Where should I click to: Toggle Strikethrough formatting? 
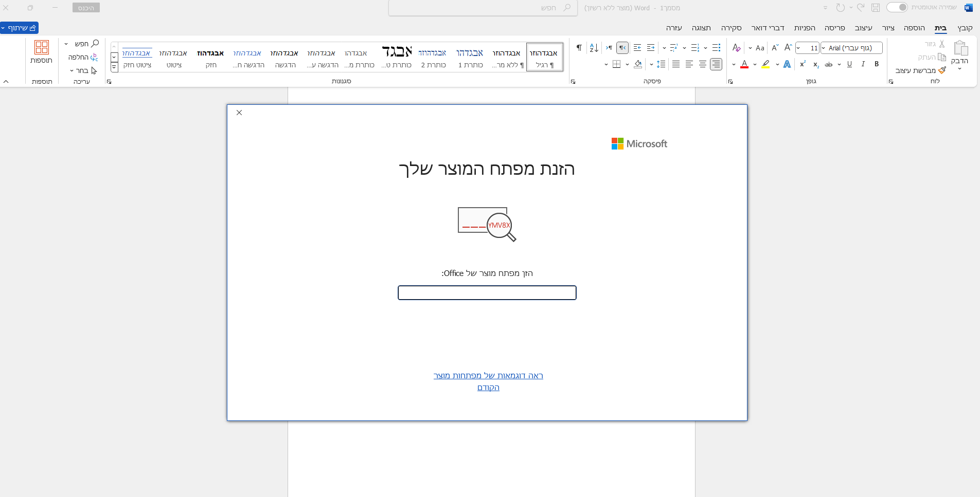(829, 64)
